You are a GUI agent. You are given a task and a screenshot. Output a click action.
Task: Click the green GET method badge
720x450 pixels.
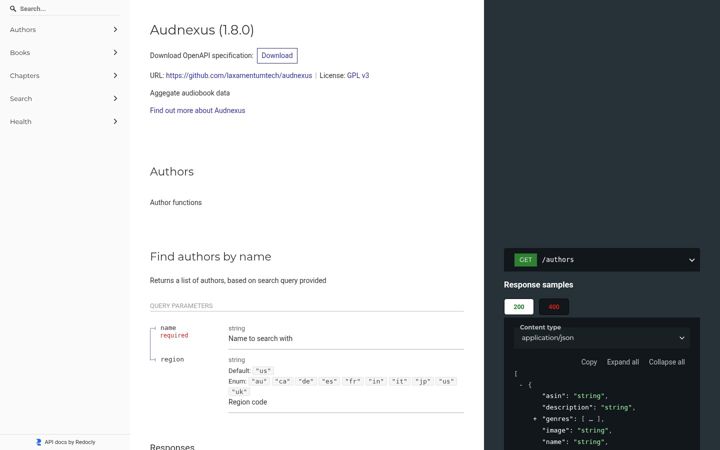pyautogui.click(x=525, y=259)
